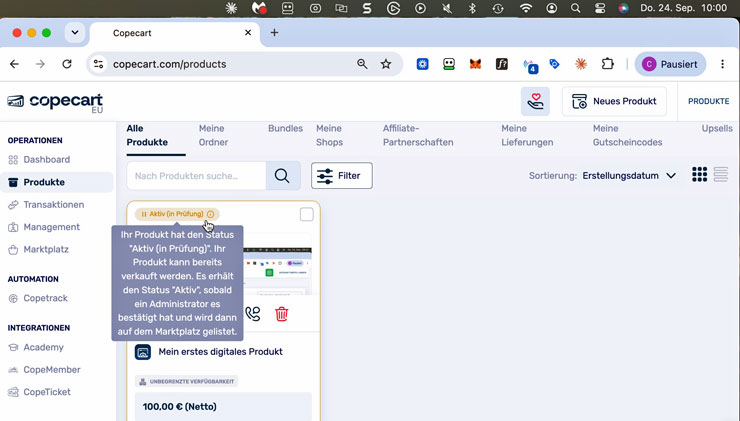Viewport: 740px width, 421px height.
Task: Open the Sortierung Erstellungsdatum dropdown
Action: coord(629,176)
